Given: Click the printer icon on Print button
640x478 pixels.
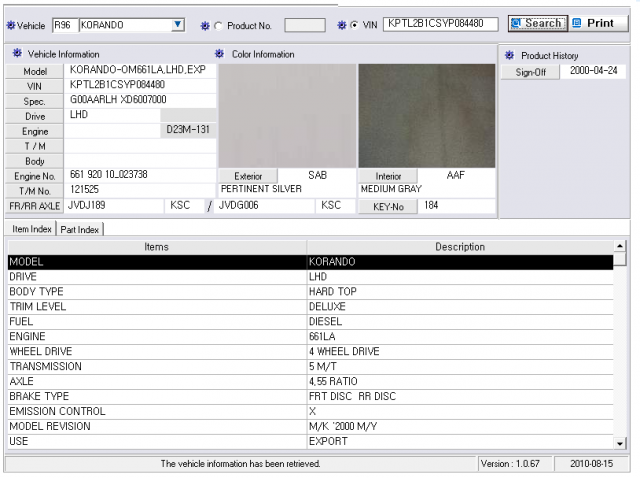Looking at the screenshot, I should [577, 23].
